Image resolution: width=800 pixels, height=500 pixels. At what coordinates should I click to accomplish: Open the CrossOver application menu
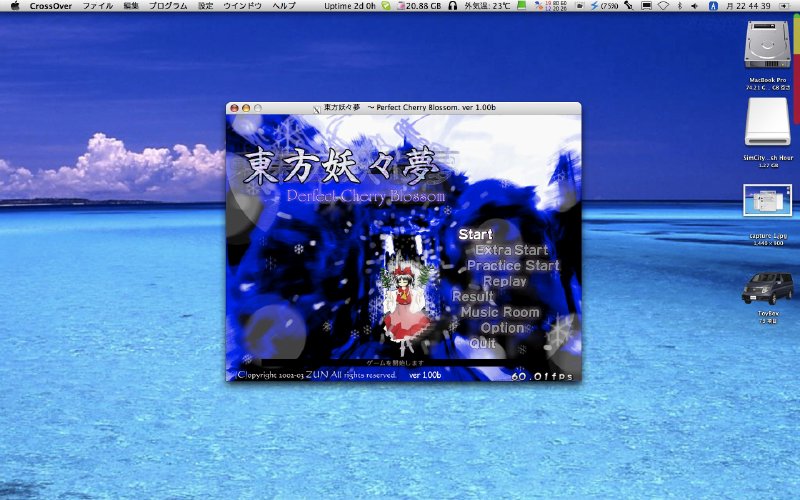[51, 6]
